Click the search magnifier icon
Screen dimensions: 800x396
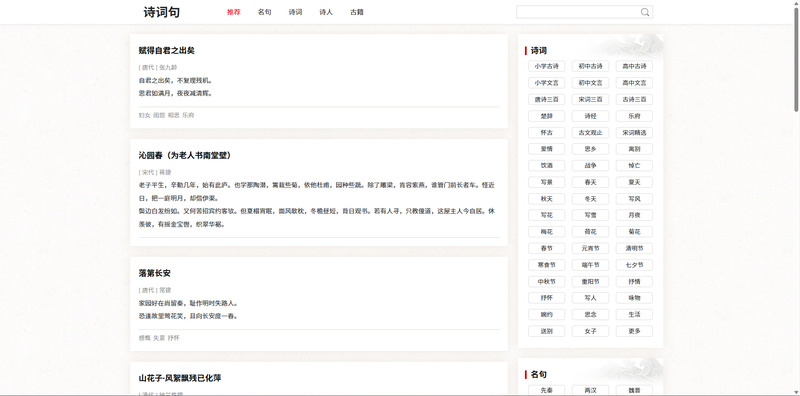click(645, 12)
